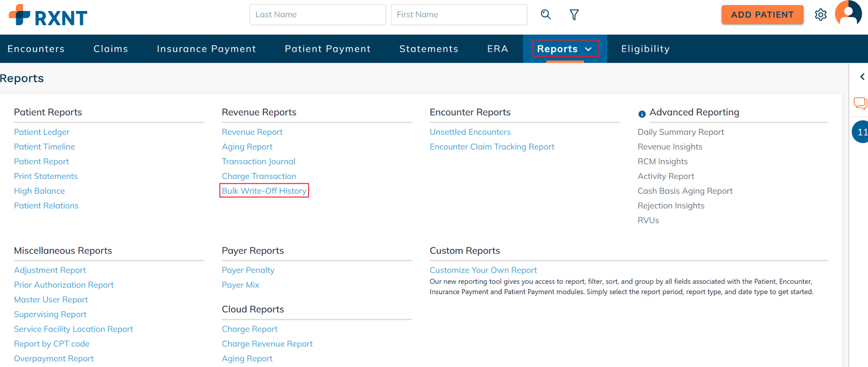The image size is (868, 367).
Task: Open the Supervising Report
Action: [50, 314]
